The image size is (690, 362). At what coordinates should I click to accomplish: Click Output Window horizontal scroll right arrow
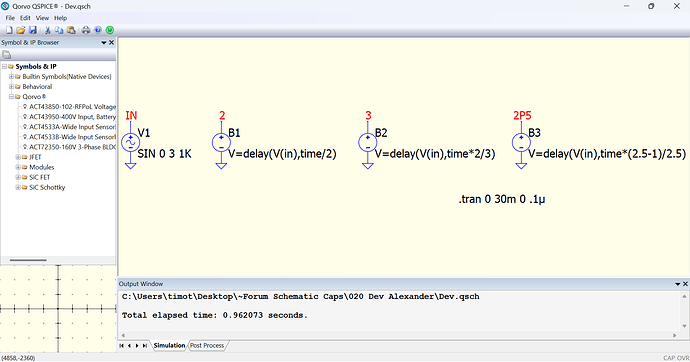point(675,335)
